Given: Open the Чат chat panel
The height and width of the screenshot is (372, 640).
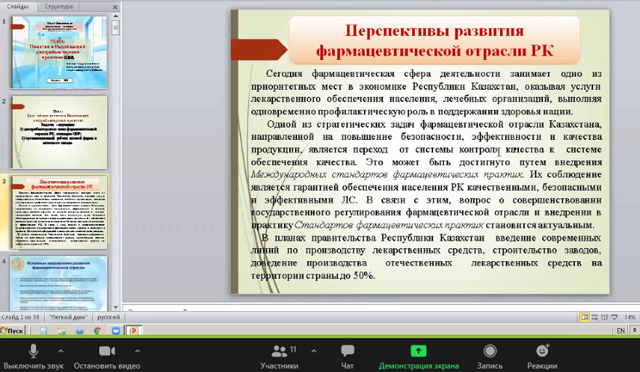Looking at the screenshot, I should [x=347, y=357].
